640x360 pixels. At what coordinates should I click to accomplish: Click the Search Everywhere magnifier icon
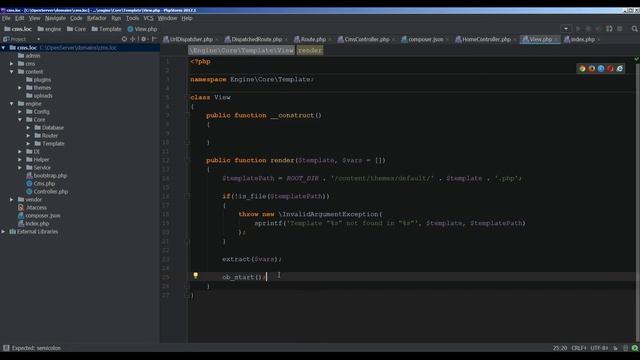pyautogui.click(x=634, y=29)
